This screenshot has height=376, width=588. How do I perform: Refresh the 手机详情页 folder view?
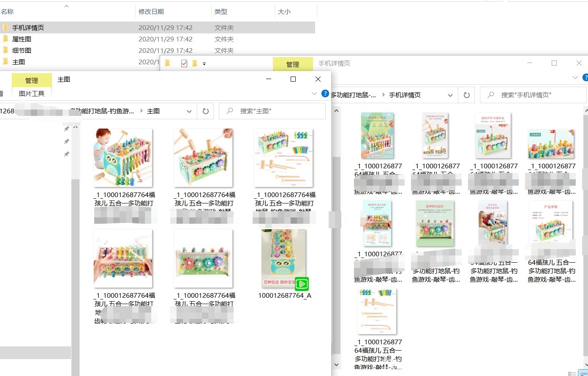(x=467, y=95)
